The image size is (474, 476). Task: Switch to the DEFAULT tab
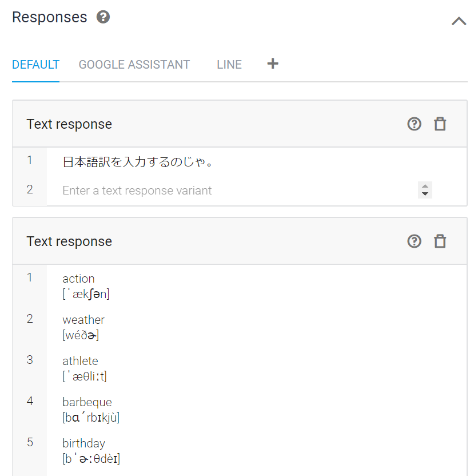[x=35, y=65]
